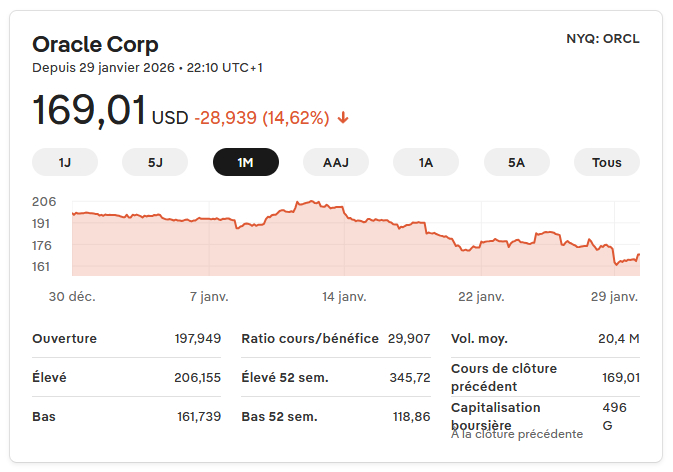Switch to 1A yearly range
The width and height of the screenshot is (673, 472).
point(426,162)
